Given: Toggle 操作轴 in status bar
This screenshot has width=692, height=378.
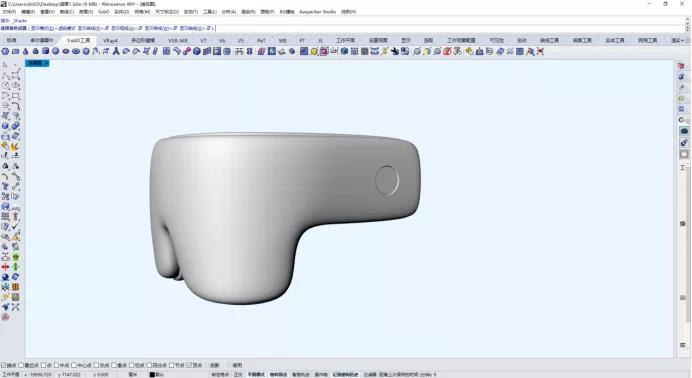Looking at the screenshot, I should (321, 374).
